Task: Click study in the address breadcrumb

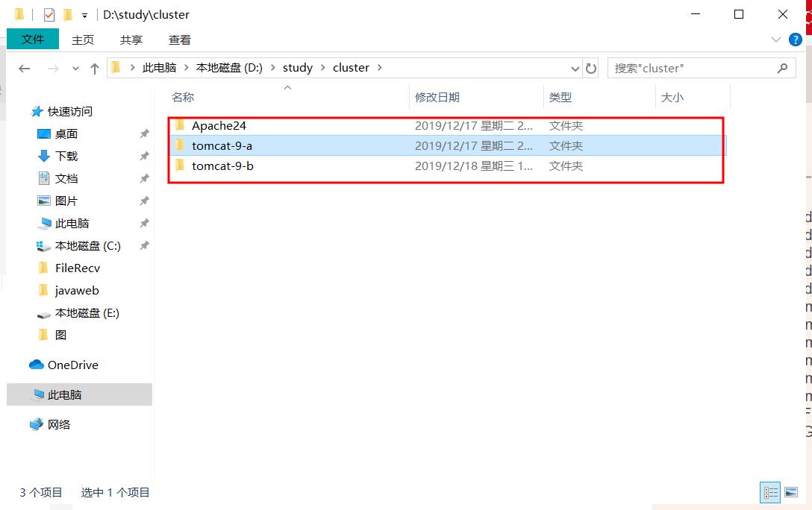Action: pos(298,68)
